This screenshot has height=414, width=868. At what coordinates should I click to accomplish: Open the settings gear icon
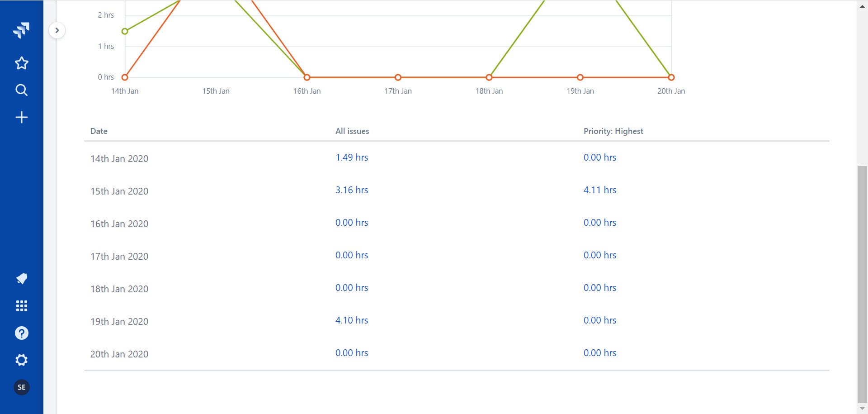coord(21,360)
